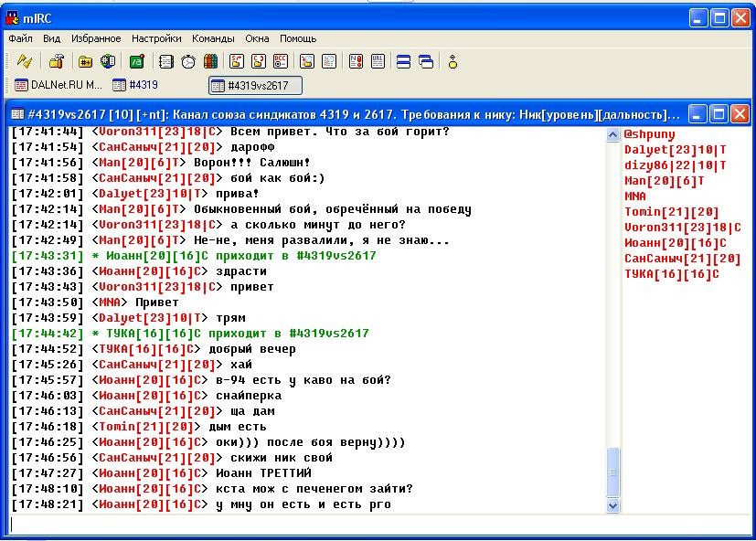Click the #4319vs2617 channel window title icon
Screen dimensions: 756x541
(x=17, y=114)
